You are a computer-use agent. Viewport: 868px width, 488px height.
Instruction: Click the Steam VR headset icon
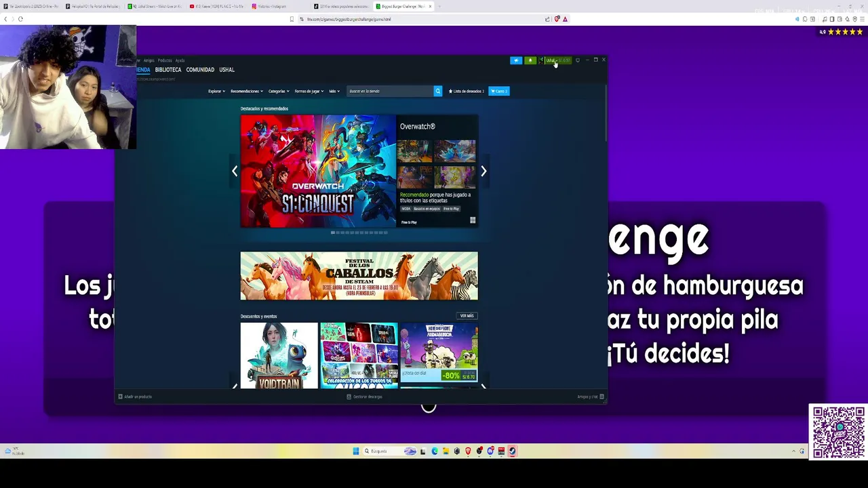click(578, 60)
